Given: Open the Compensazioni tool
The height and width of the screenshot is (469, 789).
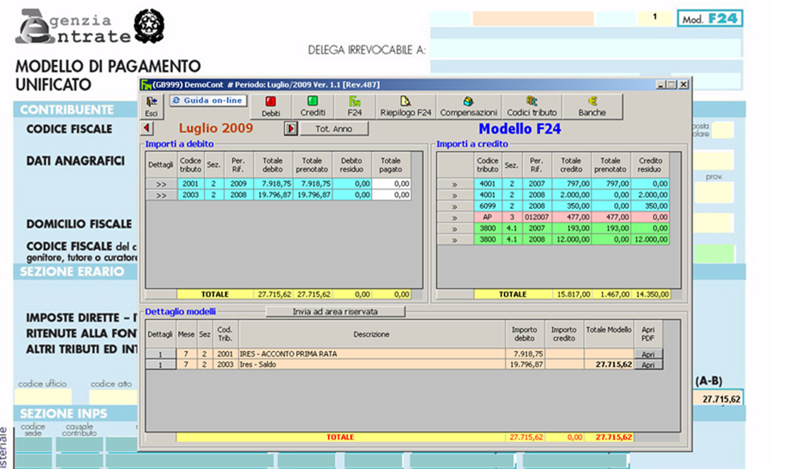Looking at the screenshot, I should click(x=468, y=106).
